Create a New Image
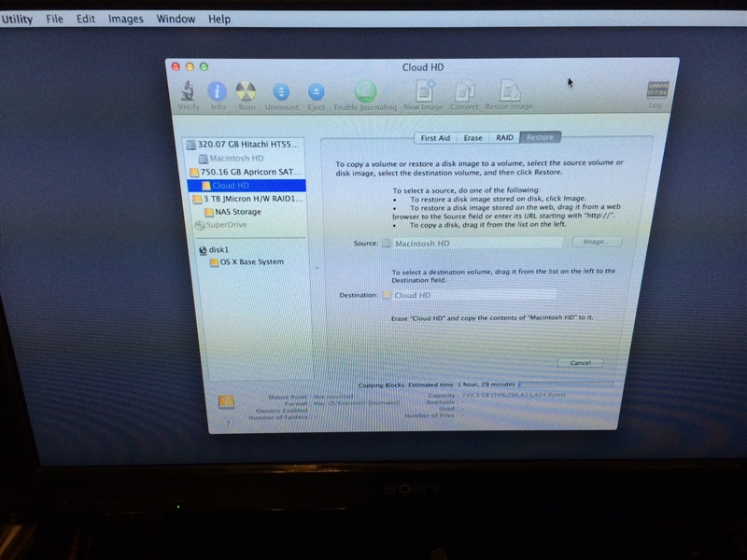 pos(424,95)
